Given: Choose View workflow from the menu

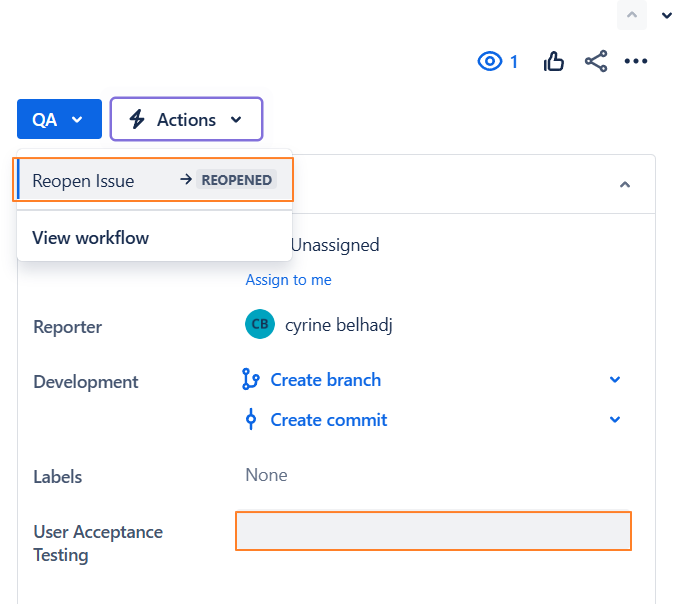Looking at the screenshot, I should 91,238.
